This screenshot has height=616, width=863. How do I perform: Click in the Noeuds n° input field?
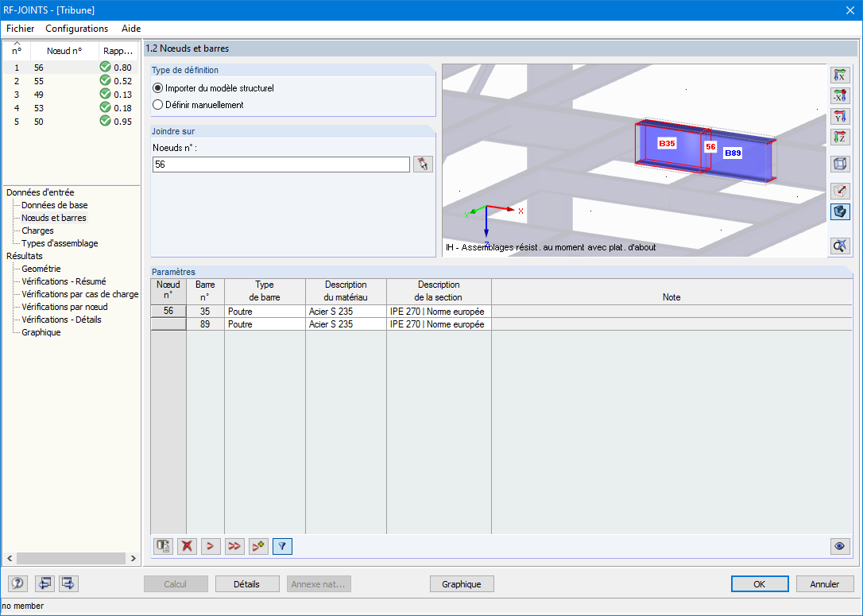click(281, 164)
